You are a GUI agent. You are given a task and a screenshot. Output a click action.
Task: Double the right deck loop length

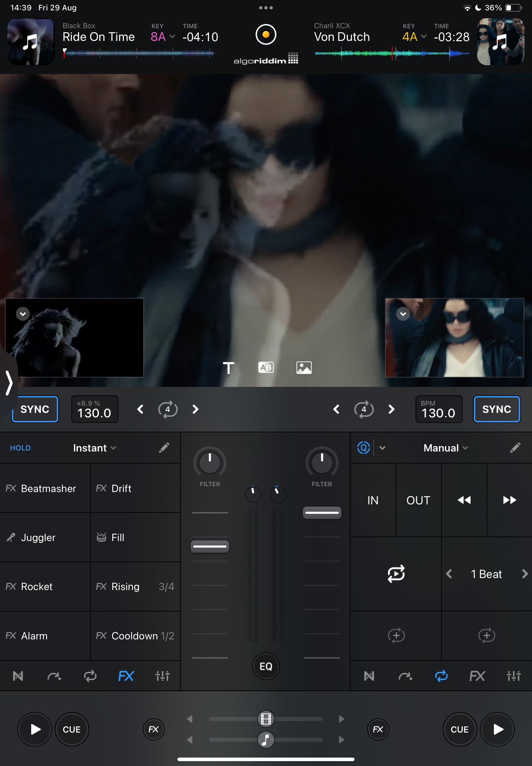(x=391, y=409)
